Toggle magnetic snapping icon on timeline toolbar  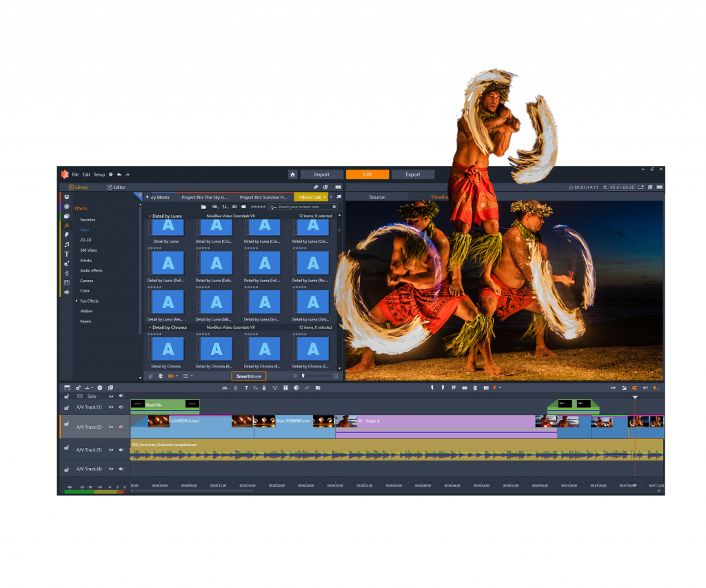[634, 388]
